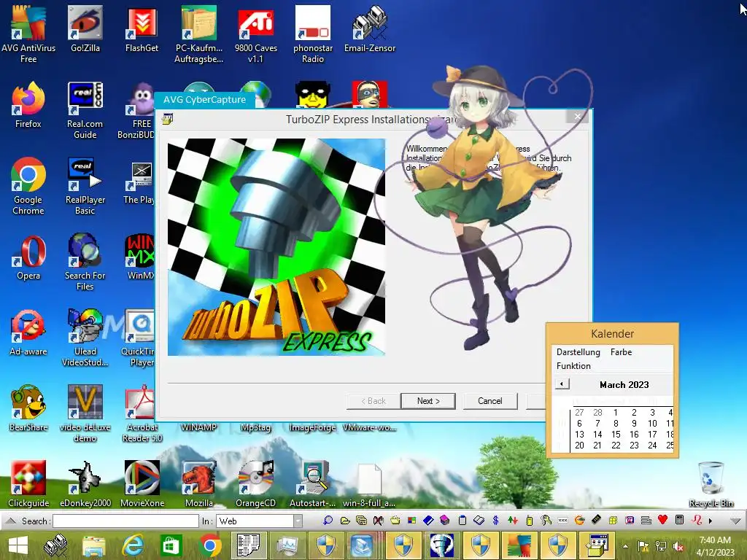Select the WinMX desktop icon
Screen dimensions: 747x560
(139, 257)
